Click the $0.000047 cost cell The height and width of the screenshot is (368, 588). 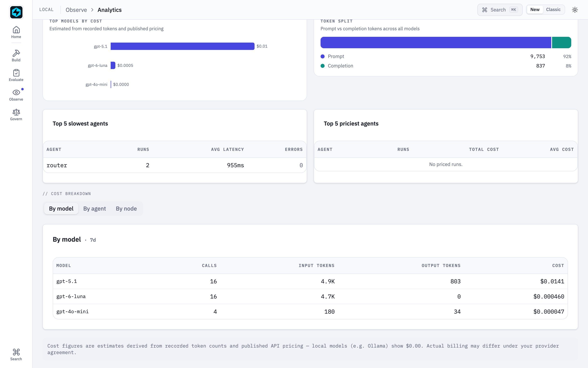pyautogui.click(x=548, y=312)
